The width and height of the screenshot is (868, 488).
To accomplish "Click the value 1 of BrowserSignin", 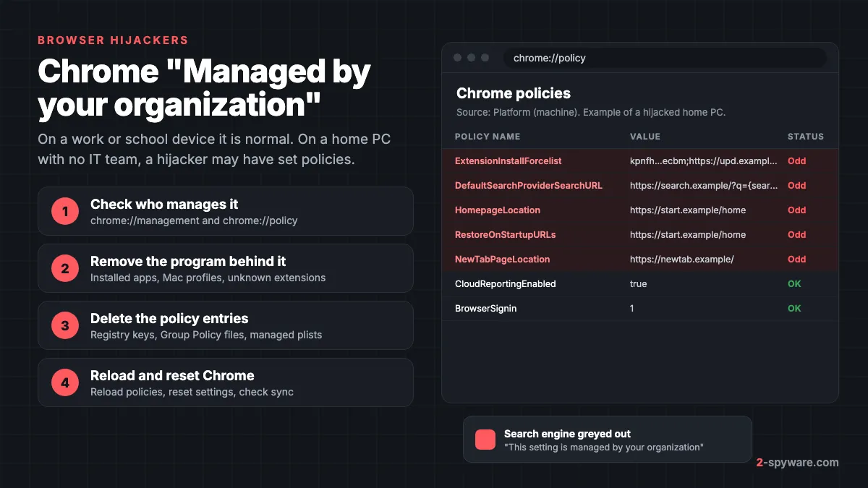I will tap(633, 309).
